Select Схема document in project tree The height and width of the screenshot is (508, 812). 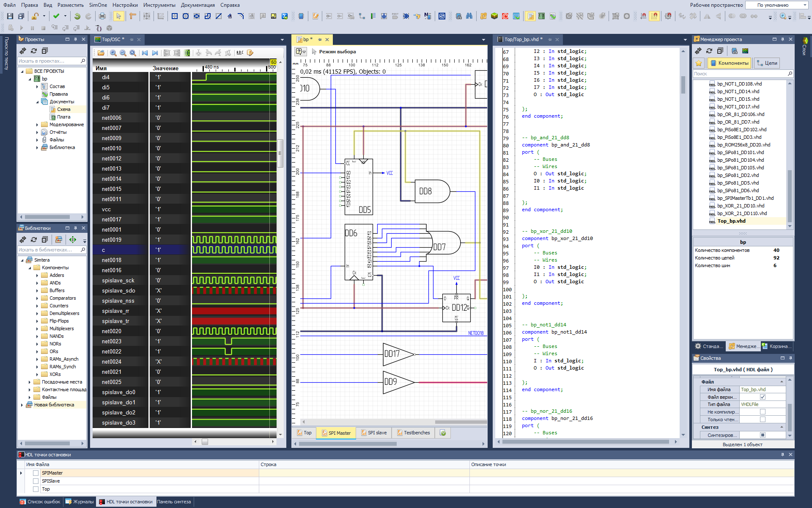[x=64, y=110]
